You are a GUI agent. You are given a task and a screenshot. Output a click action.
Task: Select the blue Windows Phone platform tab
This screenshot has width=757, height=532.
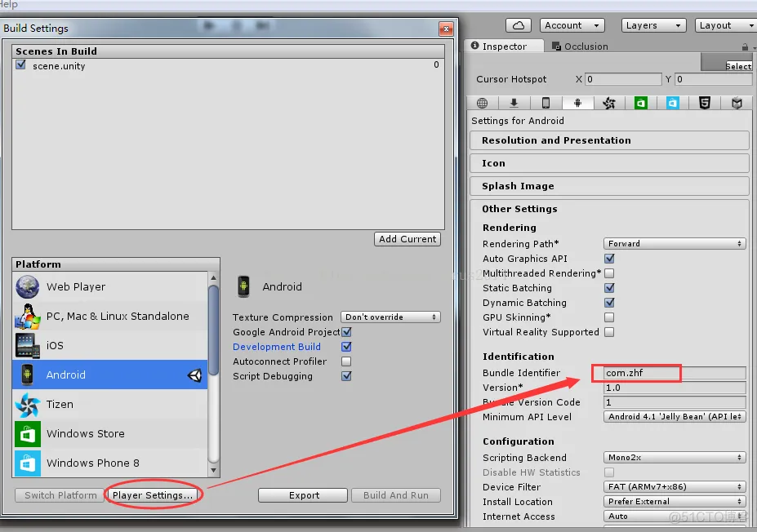point(673,103)
